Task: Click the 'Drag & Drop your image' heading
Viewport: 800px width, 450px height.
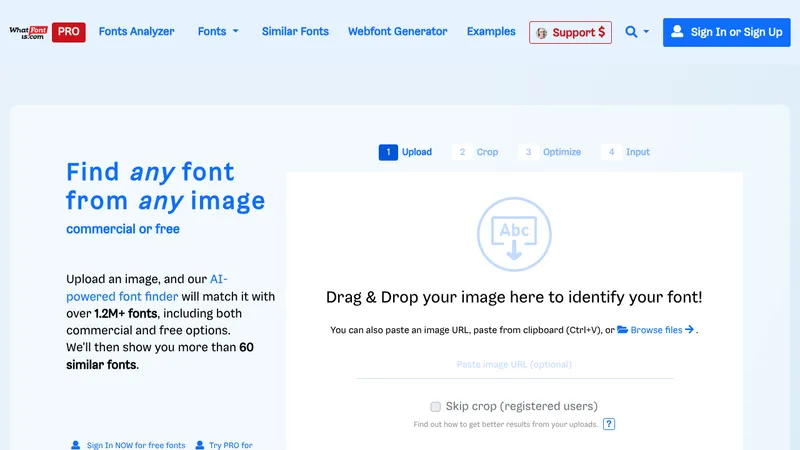Action: (x=514, y=297)
